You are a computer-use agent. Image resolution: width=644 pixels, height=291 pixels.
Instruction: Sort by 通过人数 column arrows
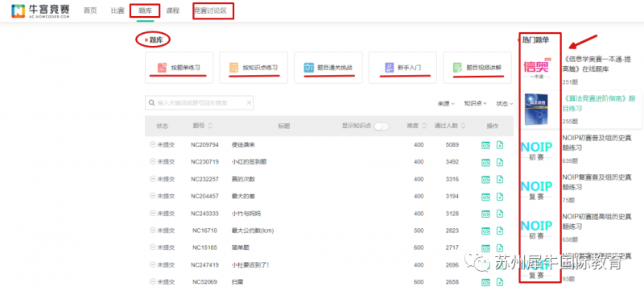(x=464, y=126)
